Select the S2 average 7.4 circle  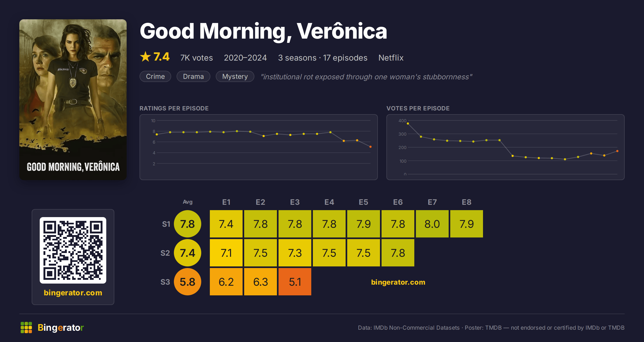click(x=188, y=253)
